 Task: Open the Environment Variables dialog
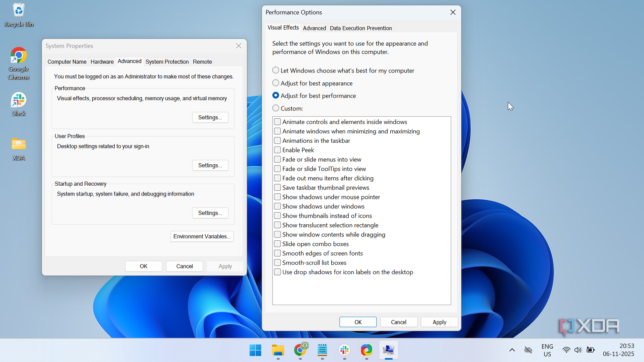click(x=202, y=236)
